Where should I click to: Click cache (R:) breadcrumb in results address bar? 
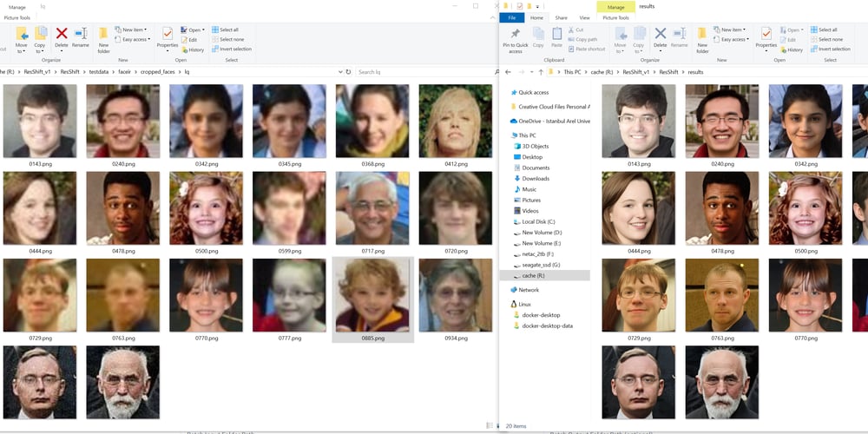pyautogui.click(x=602, y=72)
